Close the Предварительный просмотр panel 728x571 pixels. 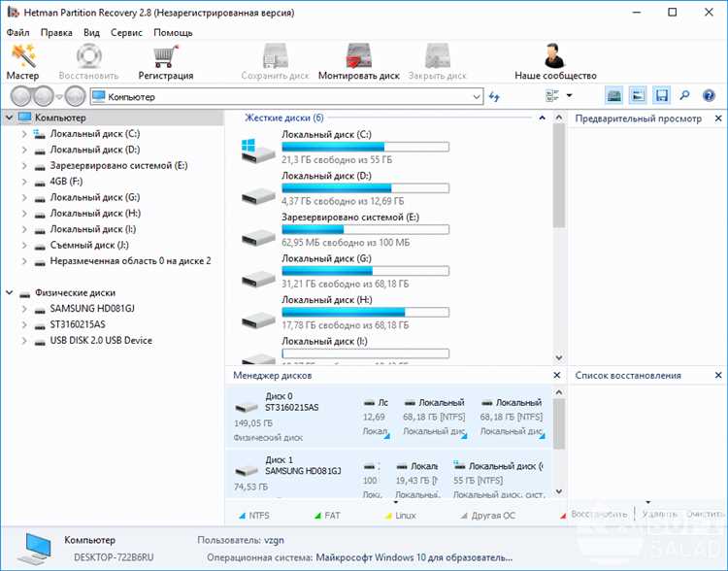pos(718,118)
